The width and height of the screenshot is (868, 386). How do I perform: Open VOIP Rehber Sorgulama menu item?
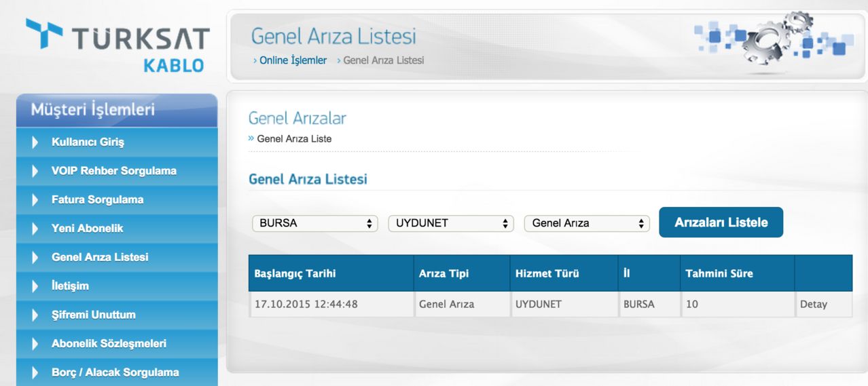point(117,171)
